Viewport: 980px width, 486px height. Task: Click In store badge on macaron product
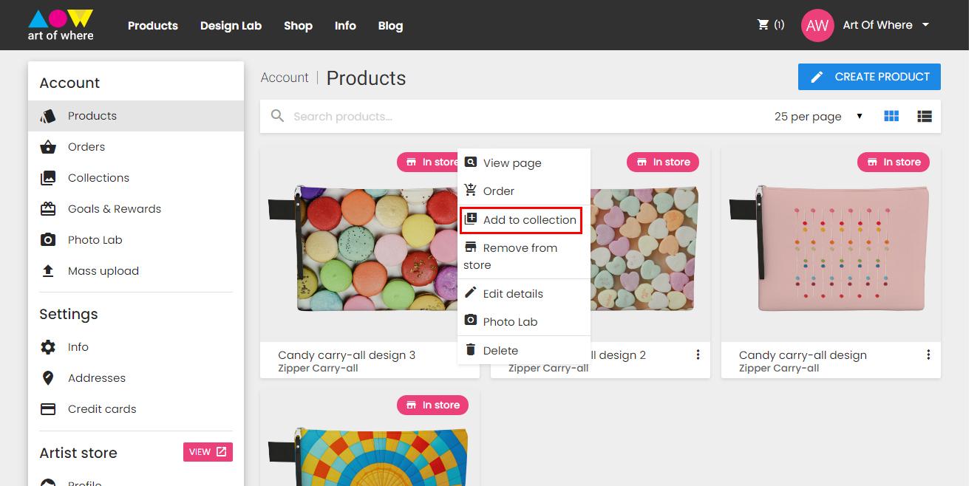[x=427, y=162]
